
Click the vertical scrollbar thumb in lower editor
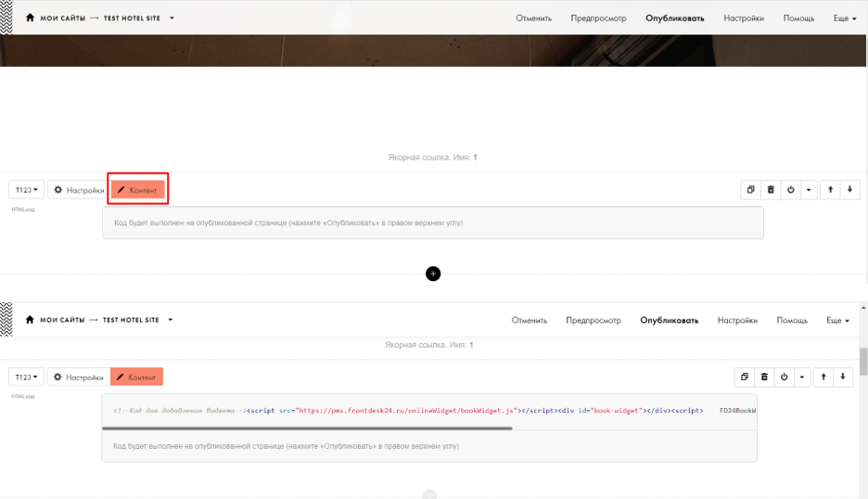click(863, 362)
